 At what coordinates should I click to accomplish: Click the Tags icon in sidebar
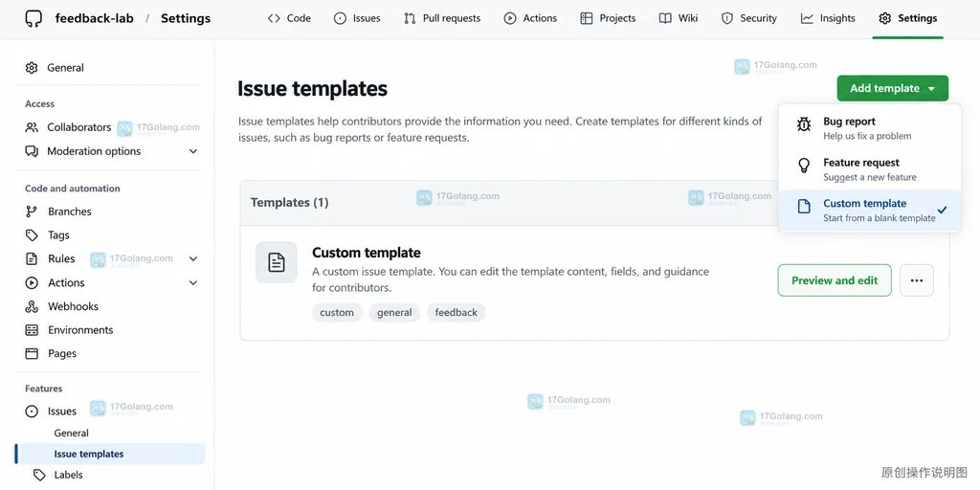[x=32, y=235]
